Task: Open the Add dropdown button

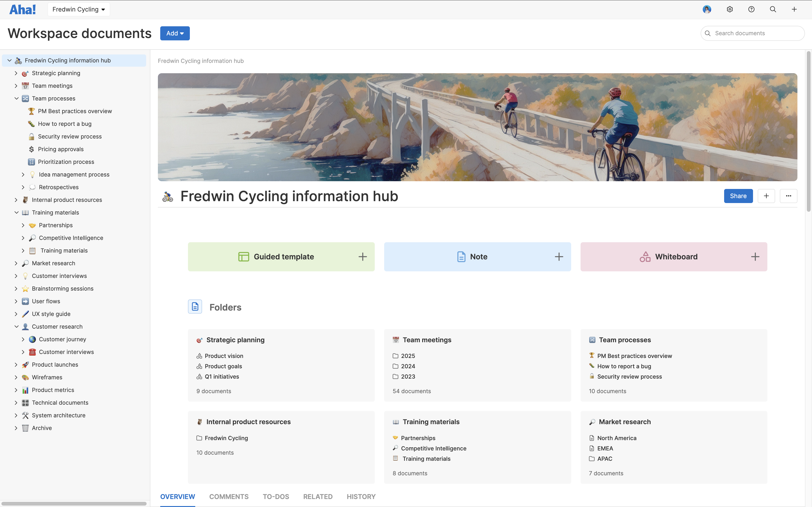Action: (x=175, y=33)
